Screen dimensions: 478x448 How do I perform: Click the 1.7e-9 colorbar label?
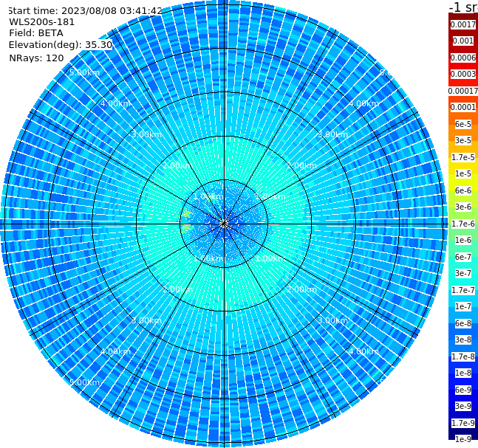(x=463, y=423)
